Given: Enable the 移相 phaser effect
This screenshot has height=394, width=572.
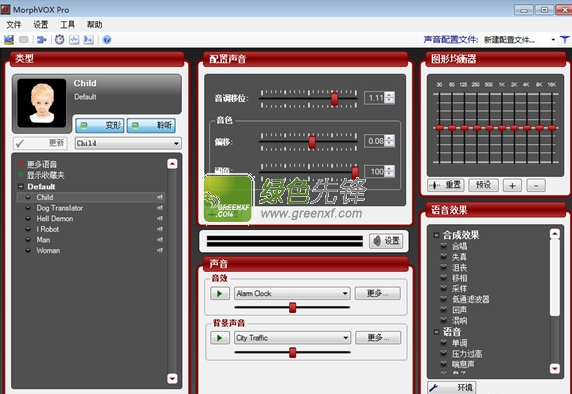Looking at the screenshot, I should click(444, 278).
